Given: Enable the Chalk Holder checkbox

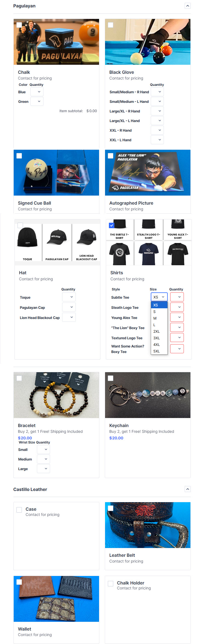Looking at the screenshot, I should coord(111,583).
